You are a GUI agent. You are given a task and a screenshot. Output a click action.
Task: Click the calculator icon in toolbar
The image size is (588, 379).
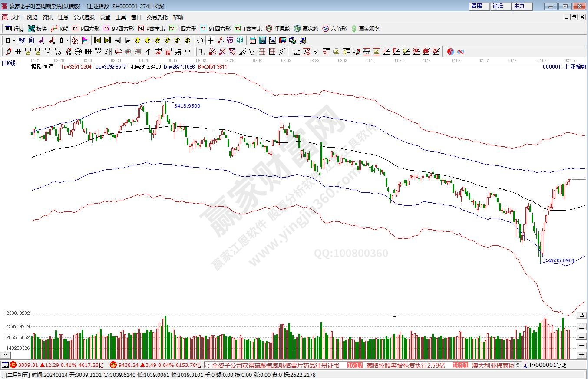pyautogui.click(x=263, y=40)
